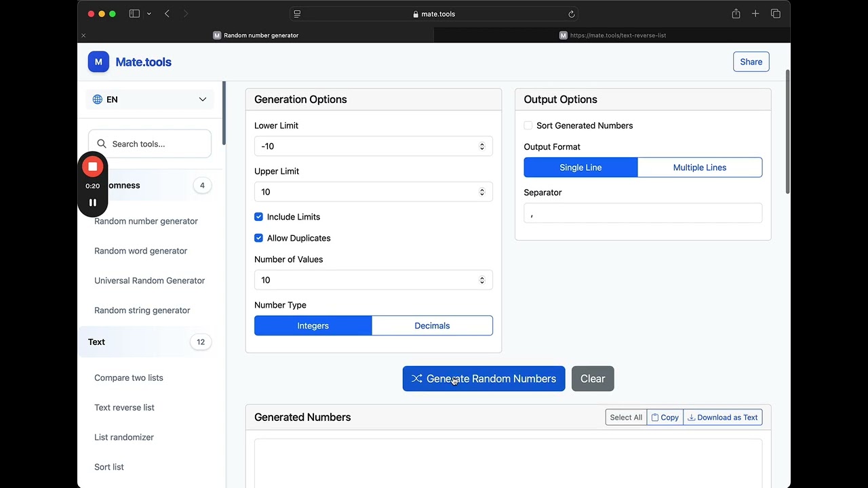Copy the generated numbers
This screenshot has width=868, height=488.
[665, 418]
